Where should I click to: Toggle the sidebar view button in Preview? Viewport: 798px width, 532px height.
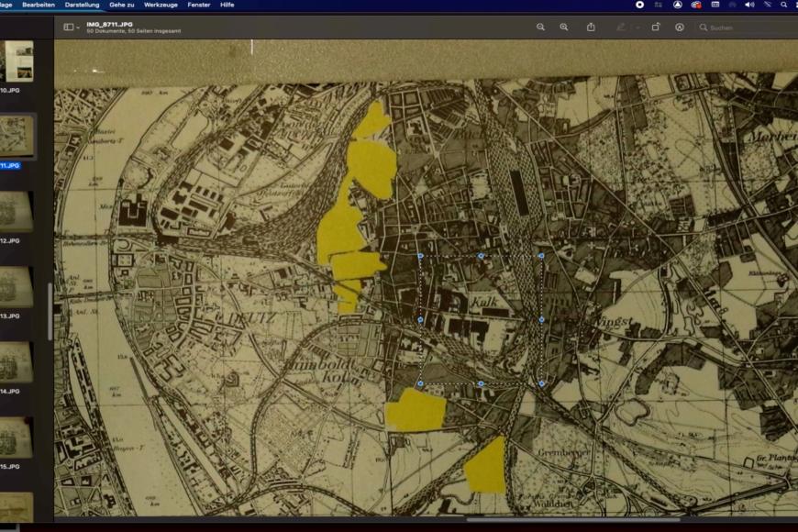(x=68, y=27)
